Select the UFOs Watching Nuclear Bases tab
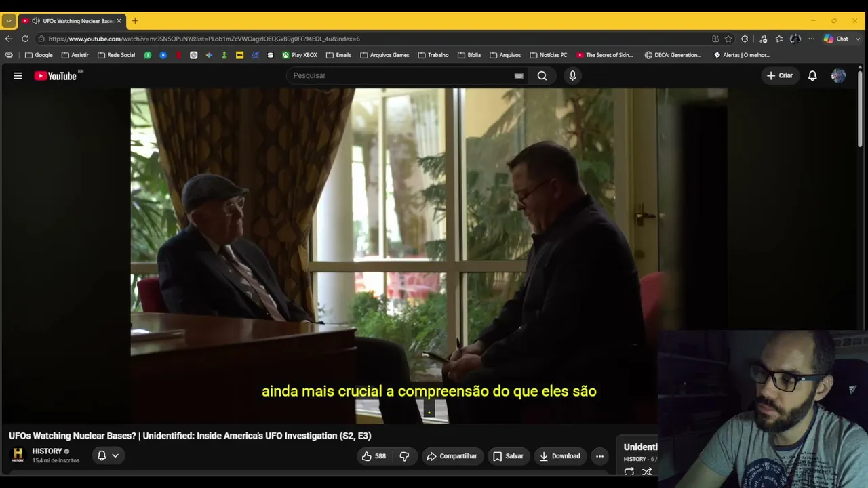Image resolution: width=868 pixels, height=488 pixels. point(72,21)
